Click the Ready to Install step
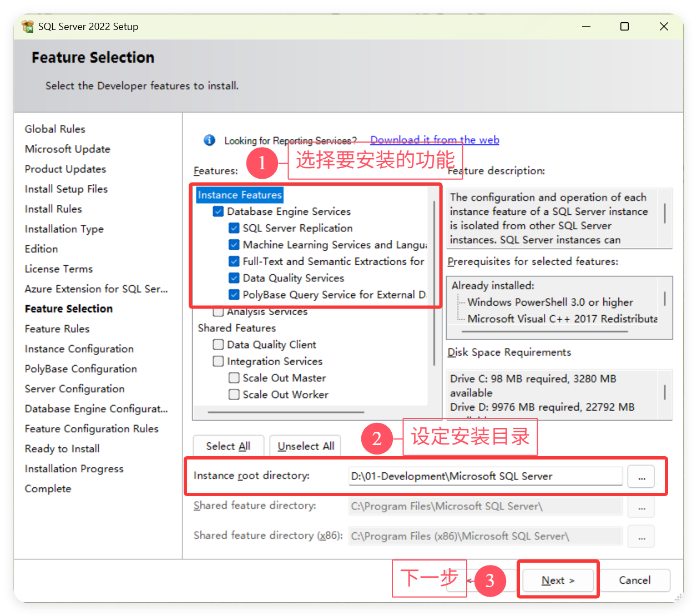Image resolution: width=697 pixels, height=616 pixels. 62,448
